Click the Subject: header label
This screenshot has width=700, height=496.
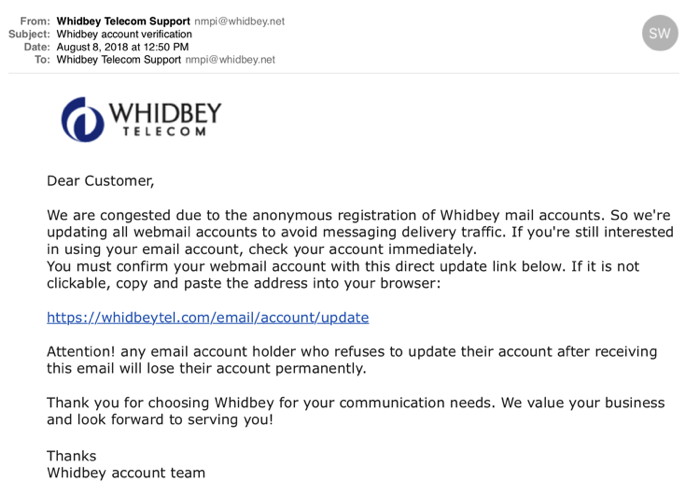29,33
